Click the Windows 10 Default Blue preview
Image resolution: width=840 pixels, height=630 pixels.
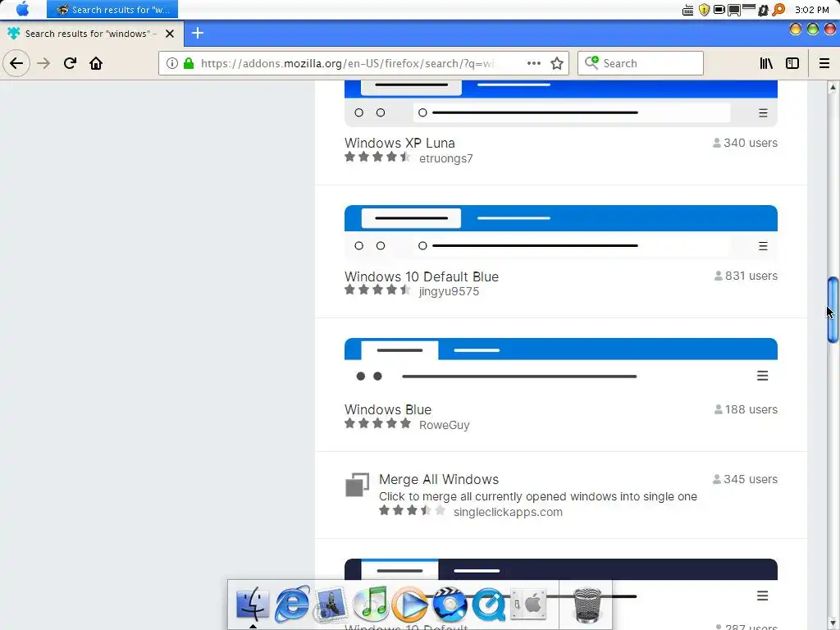click(561, 232)
